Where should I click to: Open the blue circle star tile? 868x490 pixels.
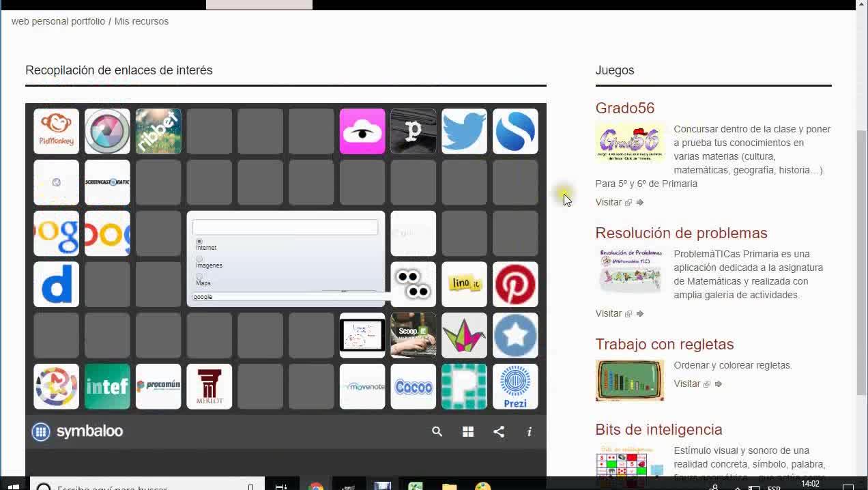(515, 336)
